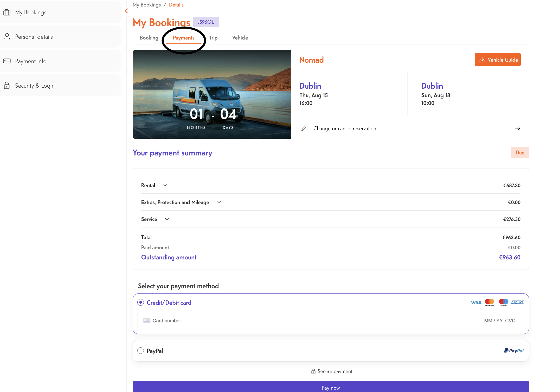Screen dimensions: 560x392
Task: Click the Security & Login lock icon
Action: (7, 86)
